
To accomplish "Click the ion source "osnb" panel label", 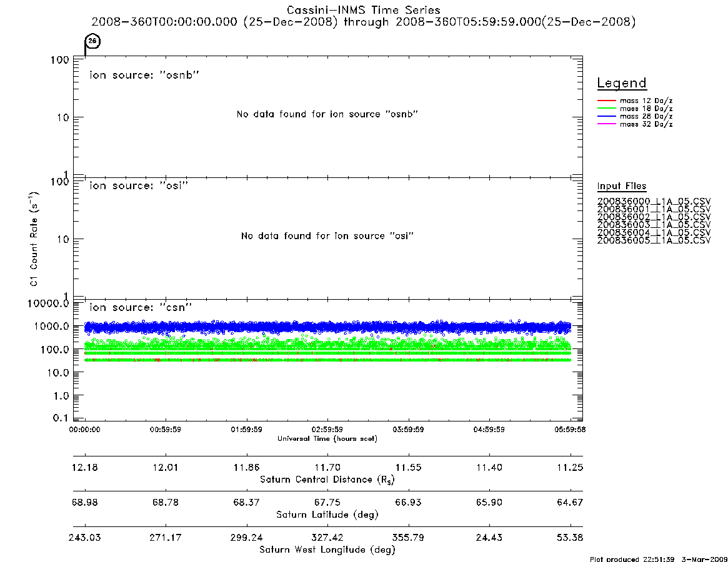I will point(144,75).
